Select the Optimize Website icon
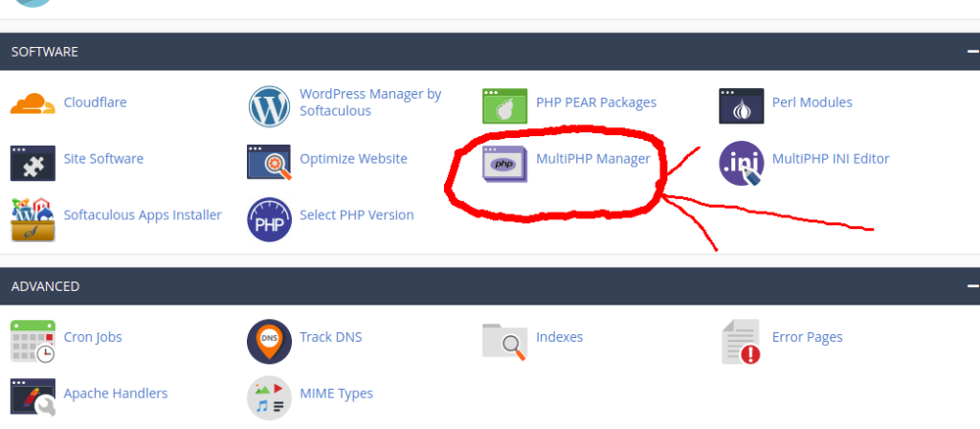 click(x=269, y=162)
